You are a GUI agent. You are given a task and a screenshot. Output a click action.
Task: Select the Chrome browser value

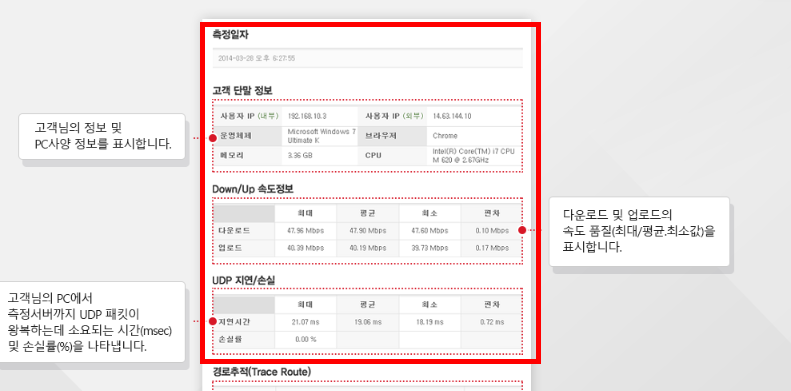click(445, 136)
